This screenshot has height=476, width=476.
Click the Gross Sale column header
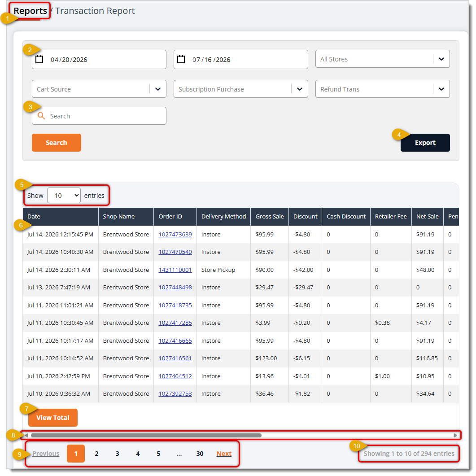pyautogui.click(x=270, y=216)
